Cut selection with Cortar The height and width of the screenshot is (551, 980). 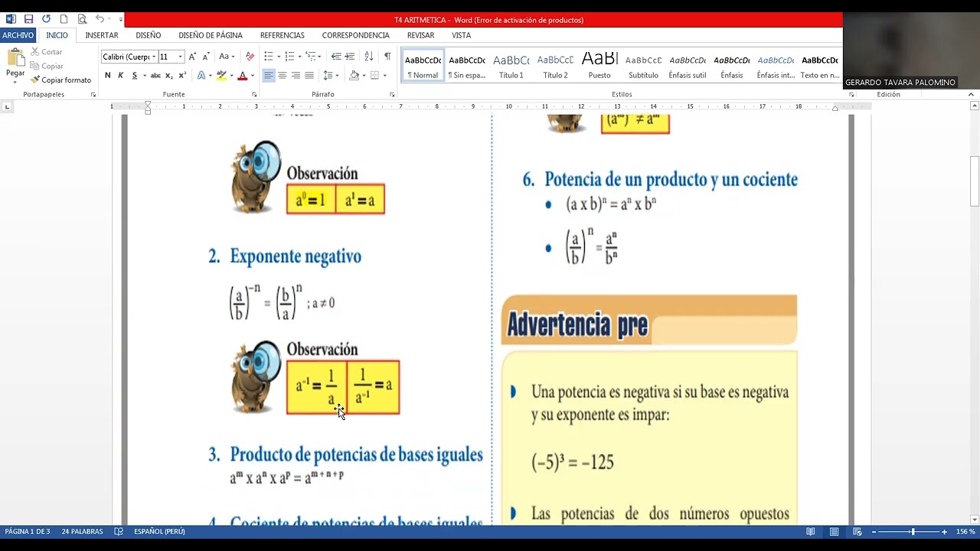click(x=46, y=52)
